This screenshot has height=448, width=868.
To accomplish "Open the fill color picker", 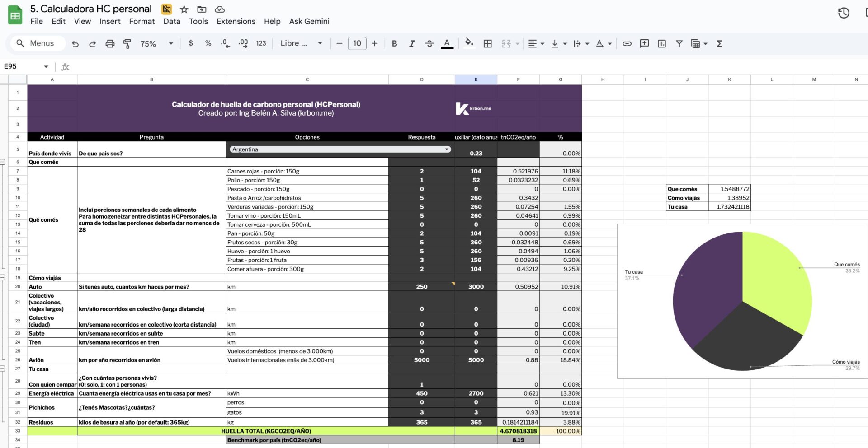I will [469, 43].
